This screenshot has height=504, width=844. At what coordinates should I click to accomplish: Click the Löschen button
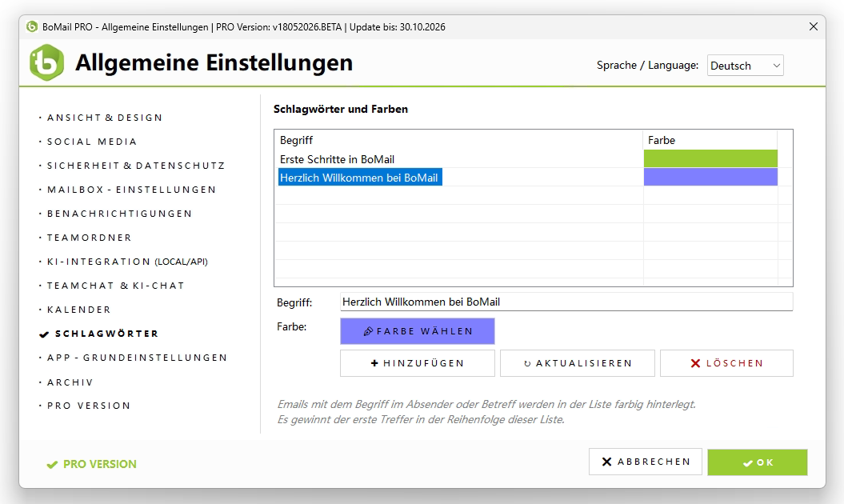(x=726, y=363)
